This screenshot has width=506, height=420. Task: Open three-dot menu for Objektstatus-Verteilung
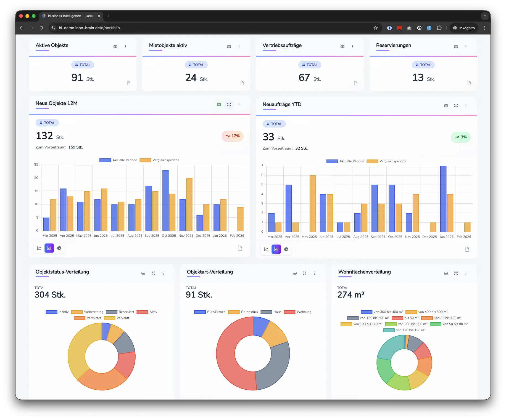coord(163,273)
